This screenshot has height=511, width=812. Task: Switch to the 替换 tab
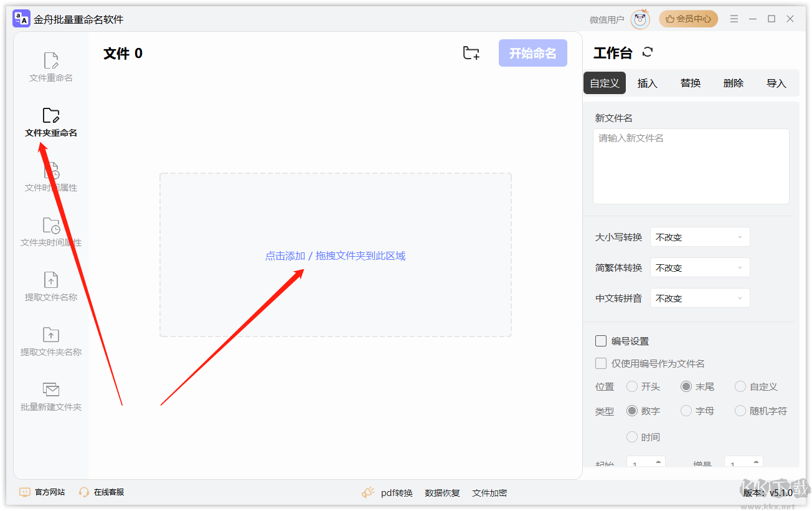690,82
